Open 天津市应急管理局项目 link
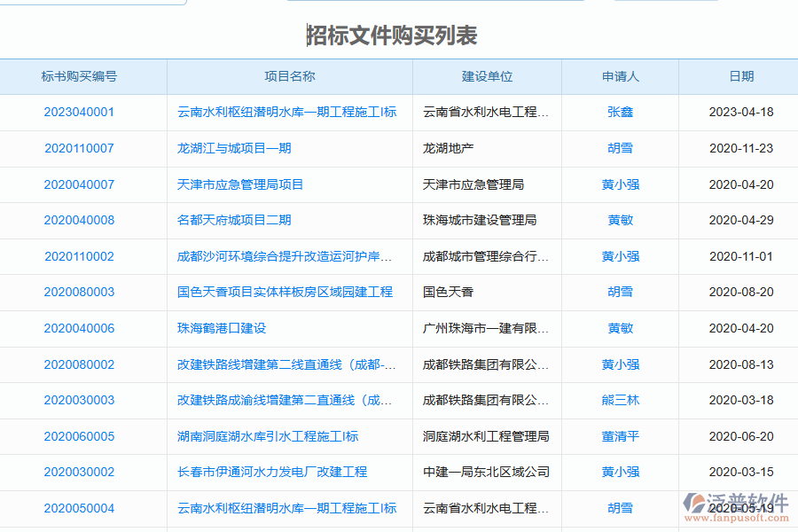The height and width of the screenshot is (532, 798). [242, 184]
